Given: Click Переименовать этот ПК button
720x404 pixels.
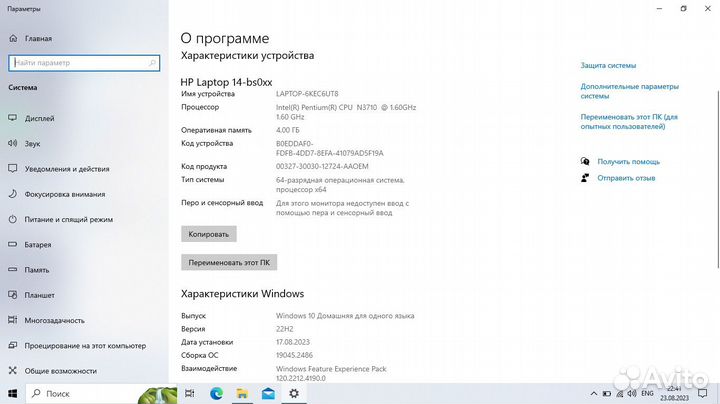Looking at the screenshot, I should pyautogui.click(x=229, y=263).
